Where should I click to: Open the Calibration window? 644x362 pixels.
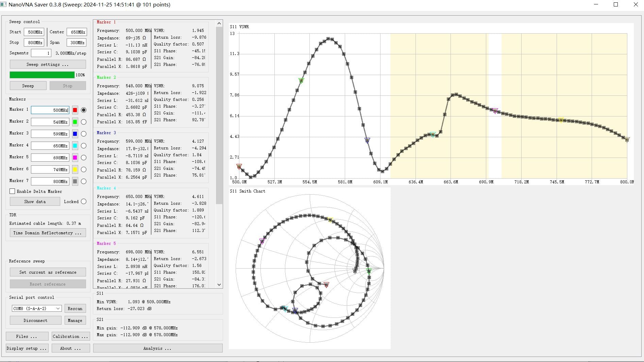pos(71,336)
